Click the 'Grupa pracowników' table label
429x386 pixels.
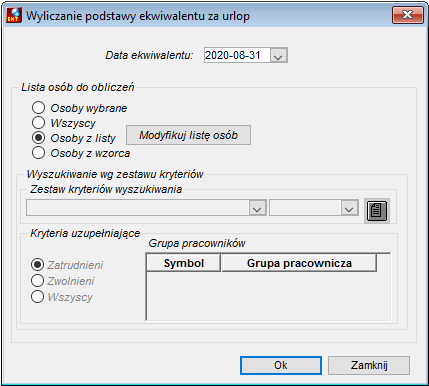point(197,243)
